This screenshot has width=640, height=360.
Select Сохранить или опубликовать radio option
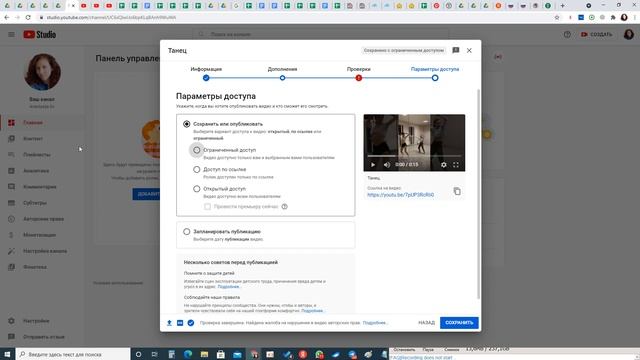pos(187,124)
